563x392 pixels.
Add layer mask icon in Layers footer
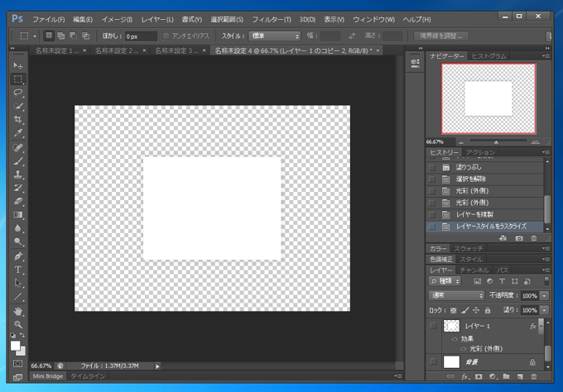[479, 376]
